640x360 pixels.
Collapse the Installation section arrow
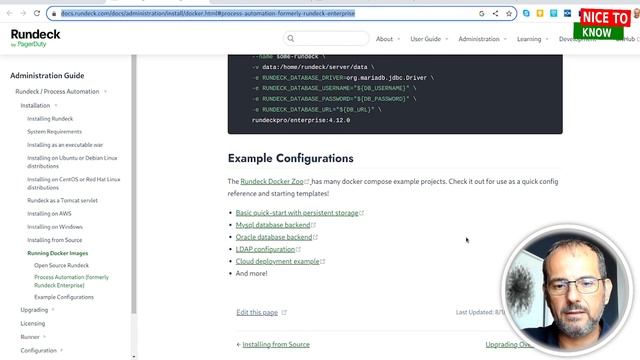point(56,105)
